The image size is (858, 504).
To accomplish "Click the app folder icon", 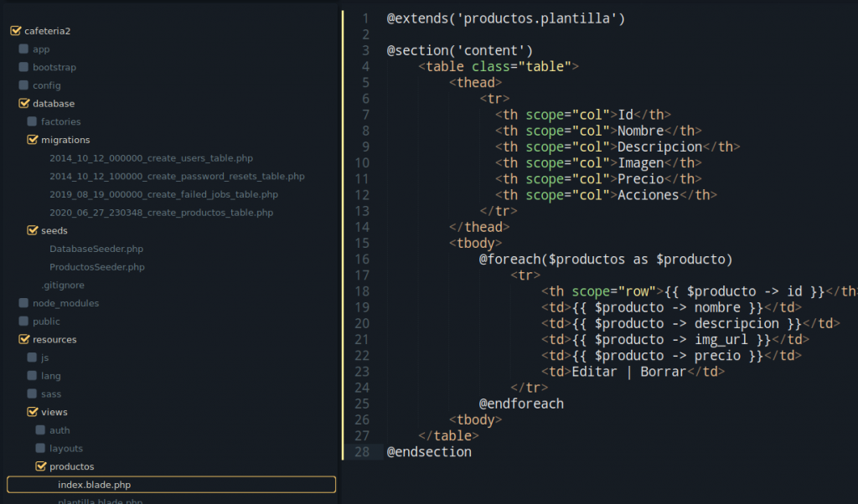I will [23, 49].
